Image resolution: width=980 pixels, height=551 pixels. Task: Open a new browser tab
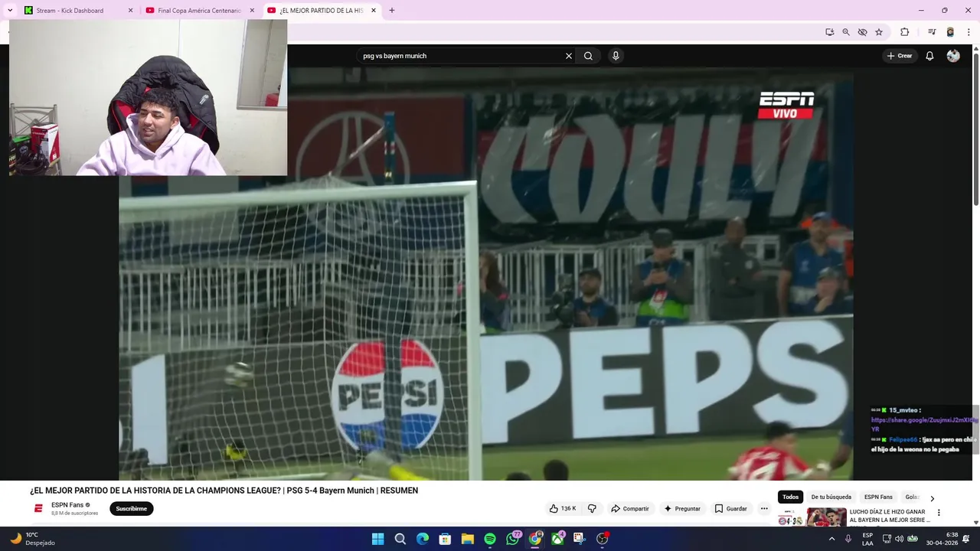pos(392,11)
